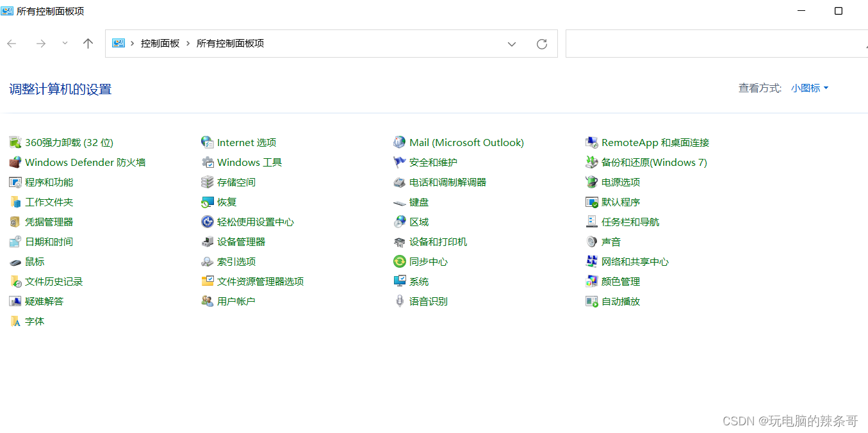
Task: Click the control panel icon in address bar
Action: pyautogui.click(x=119, y=44)
